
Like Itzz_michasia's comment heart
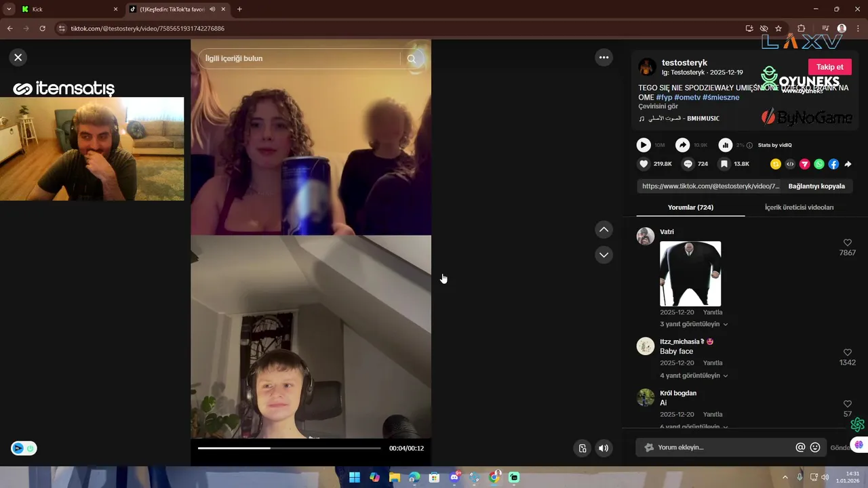point(847,352)
